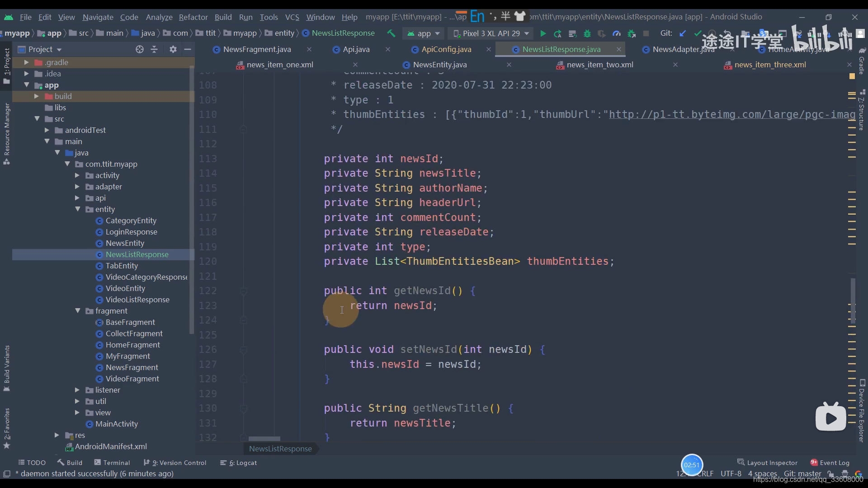
Task: Fold the getNewsId method in gutter
Action: coord(243,291)
